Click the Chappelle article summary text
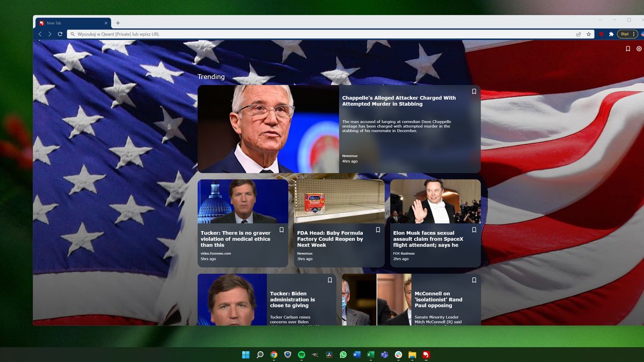 point(397,126)
